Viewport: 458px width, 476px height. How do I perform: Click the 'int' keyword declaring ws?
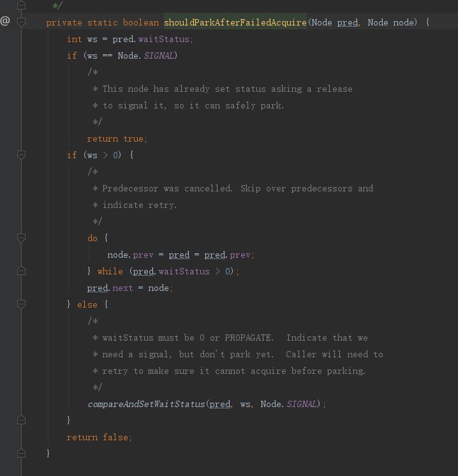pos(75,39)
